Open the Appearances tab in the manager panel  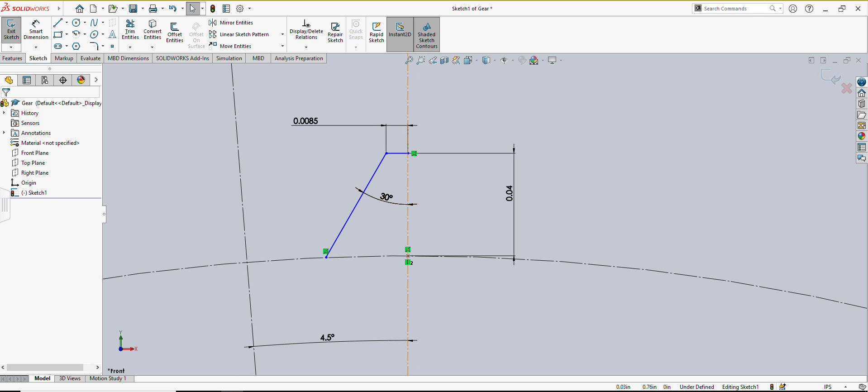pyautogui.click(x=81, y=80)
